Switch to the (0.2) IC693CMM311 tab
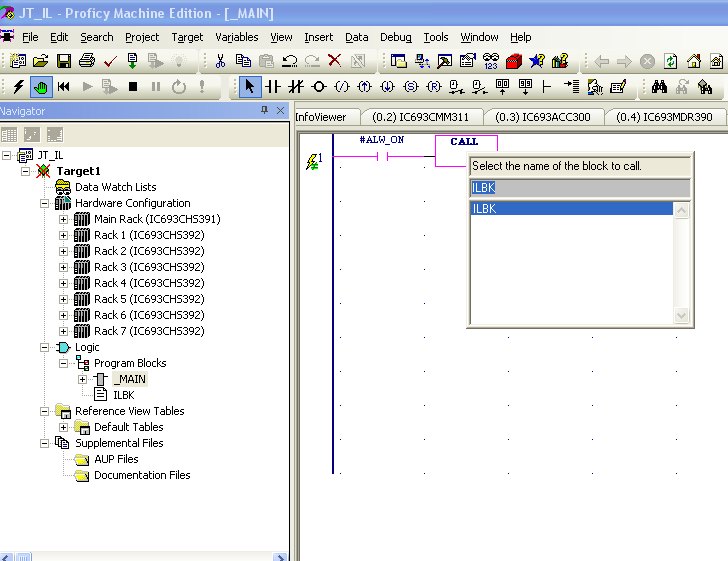The width and height of the screenshot is (728, 561). (421, 117)
